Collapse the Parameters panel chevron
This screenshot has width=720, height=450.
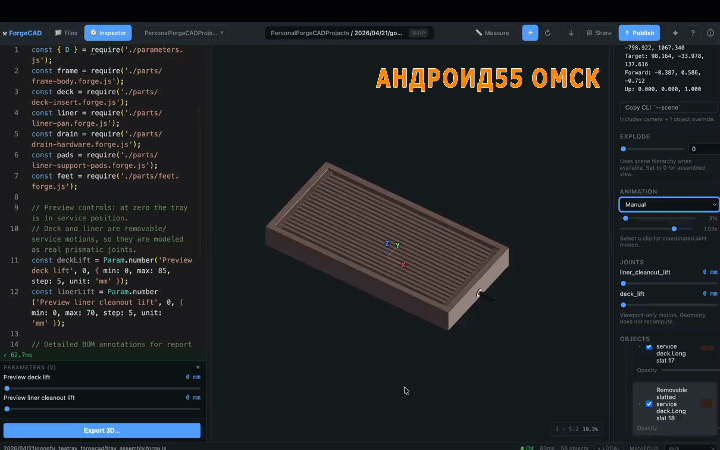tap(198, 367)
